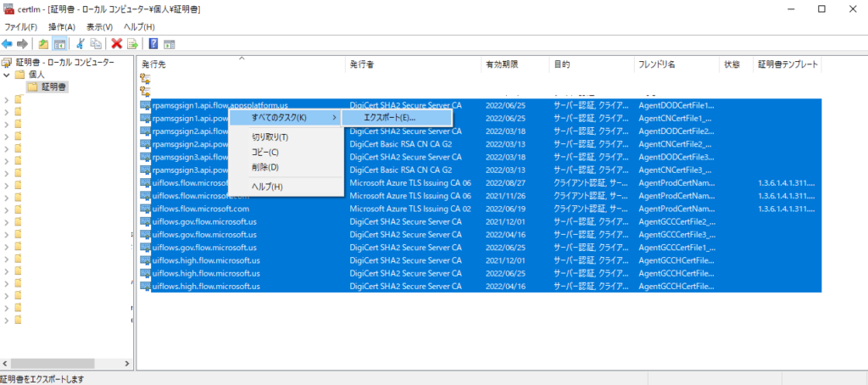The image size is (868, 385).
Task: Copy using the toolbar two-pages icon
Action: 97,43
